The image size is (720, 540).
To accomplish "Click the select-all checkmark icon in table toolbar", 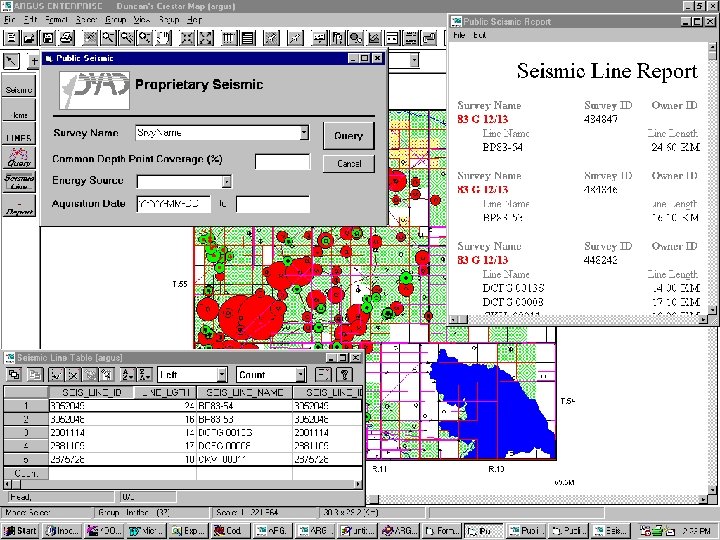I will [56, 375].
